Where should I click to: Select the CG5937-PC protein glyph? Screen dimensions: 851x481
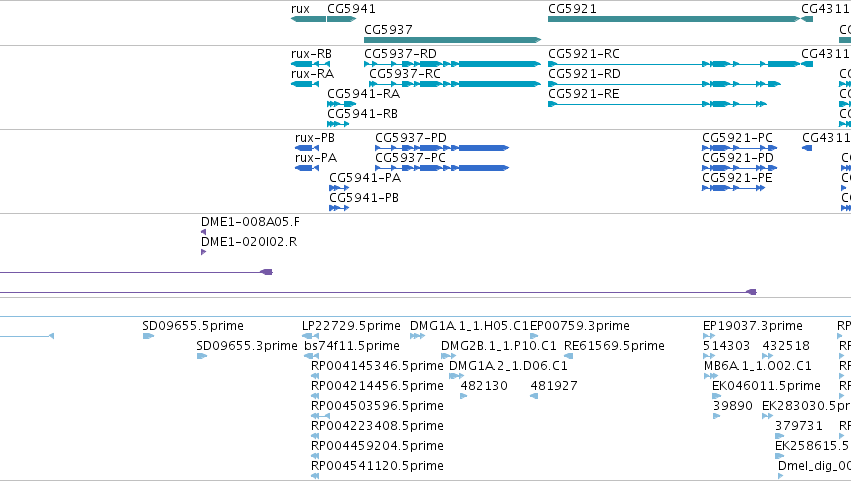point(442,168)
